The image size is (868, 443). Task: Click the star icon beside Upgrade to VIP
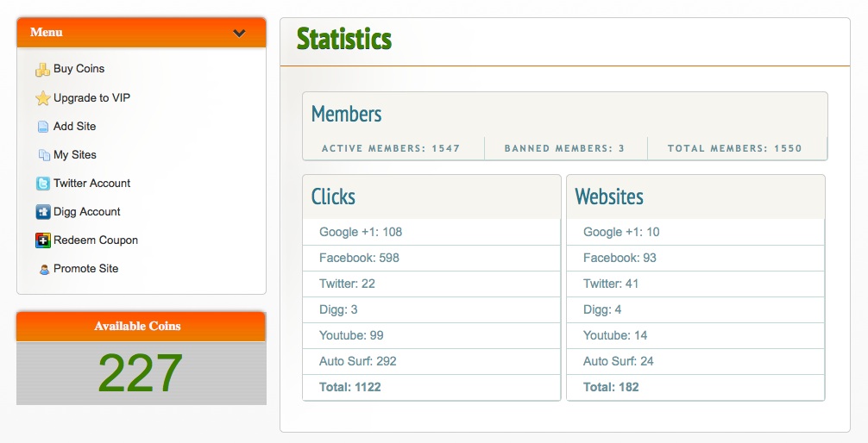(x=42, y=98)
